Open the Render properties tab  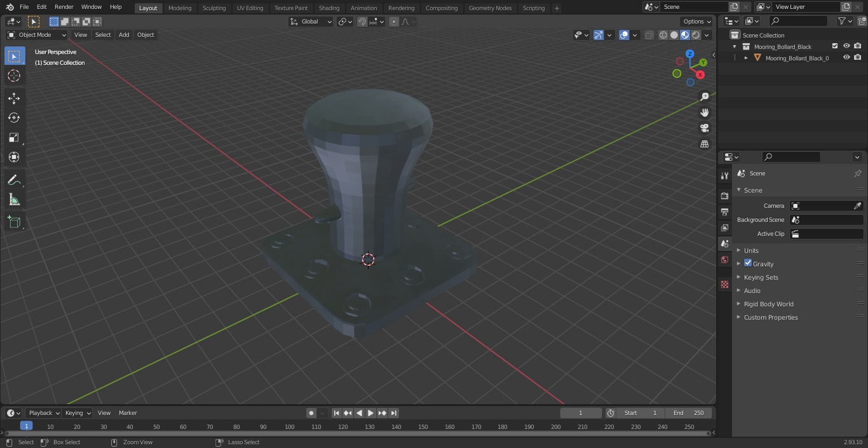(724, 196)
